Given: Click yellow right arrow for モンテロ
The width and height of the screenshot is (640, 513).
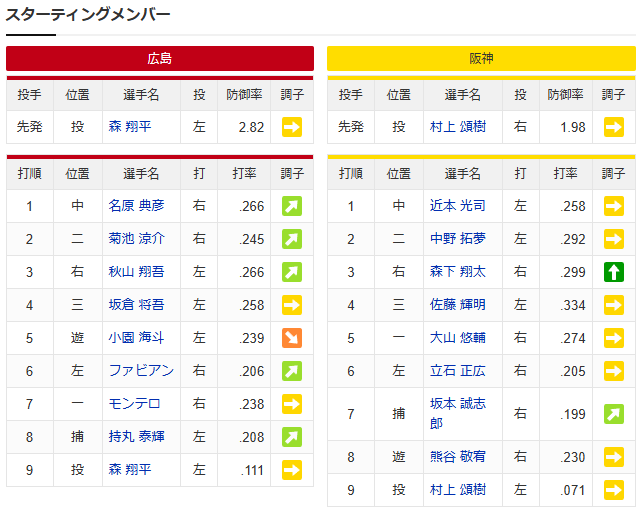Looking at the screenshot, I should click(x=292, y=404).
